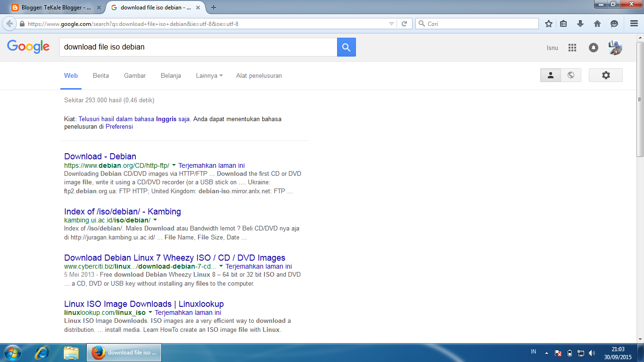Click the IN language indicator
This screenshot has height=362, width=644.
(x=533, y=352)
